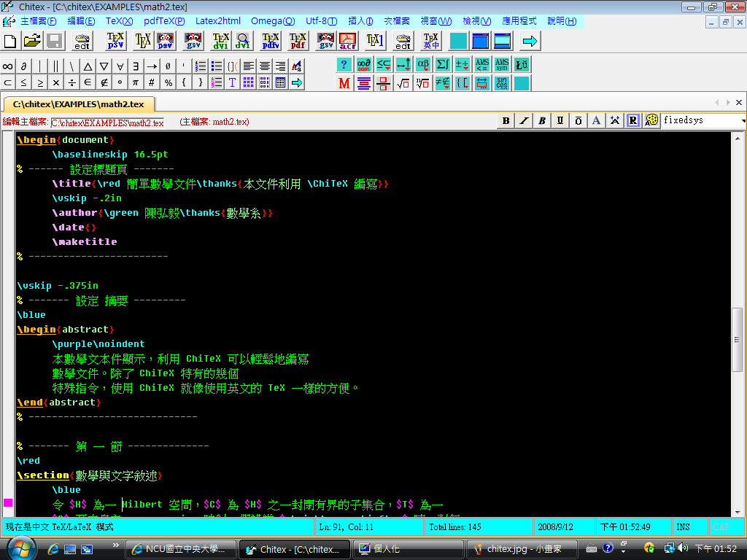Screen dimensions: 747x560
Task: Click the TeX pdf icon
Action: click(x=298, y=41)
